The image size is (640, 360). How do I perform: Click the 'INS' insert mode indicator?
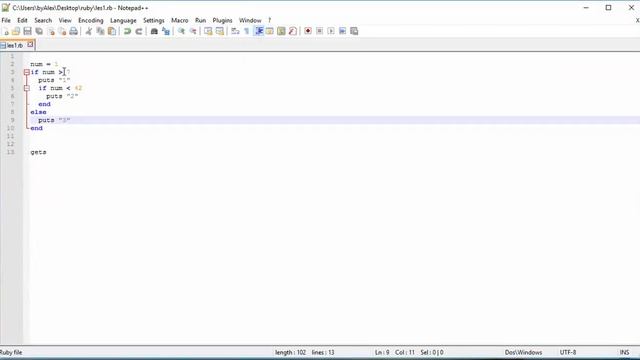coord(624,352)
